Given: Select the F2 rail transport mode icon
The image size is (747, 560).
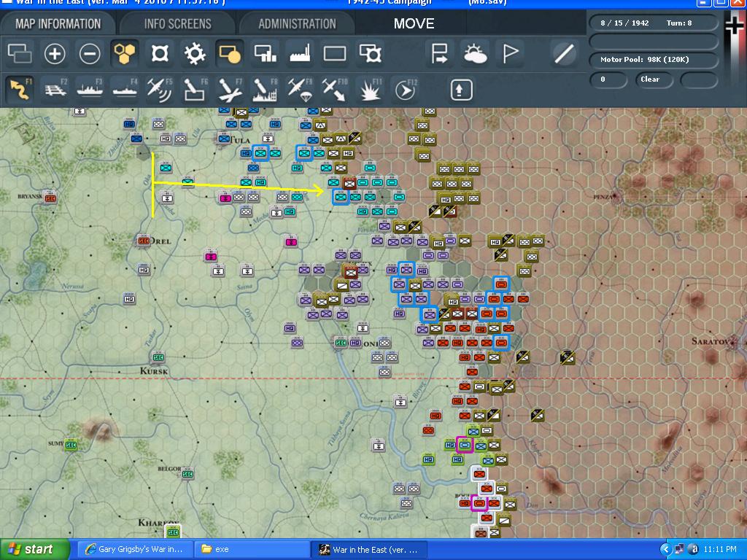Looking at the screenshot, I should coord(55,90).
